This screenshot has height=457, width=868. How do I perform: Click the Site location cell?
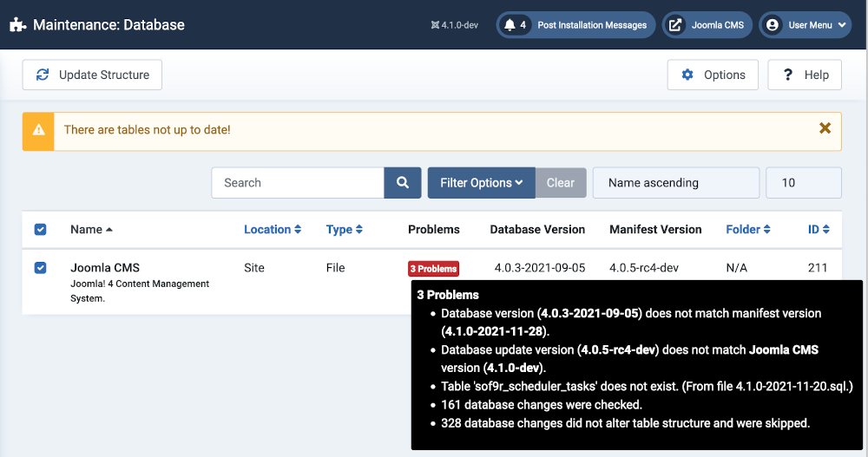pyautogui.click(x=254, y=268)
